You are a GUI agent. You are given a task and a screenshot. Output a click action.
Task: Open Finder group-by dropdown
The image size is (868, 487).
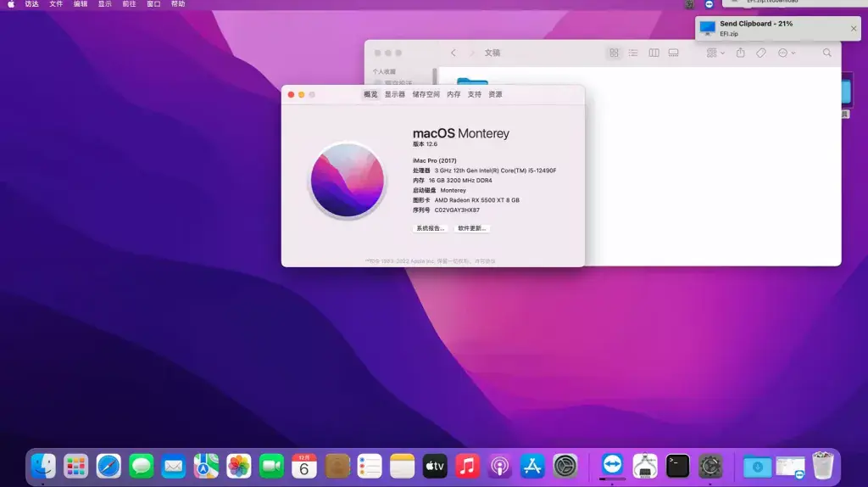coord(715,53)
